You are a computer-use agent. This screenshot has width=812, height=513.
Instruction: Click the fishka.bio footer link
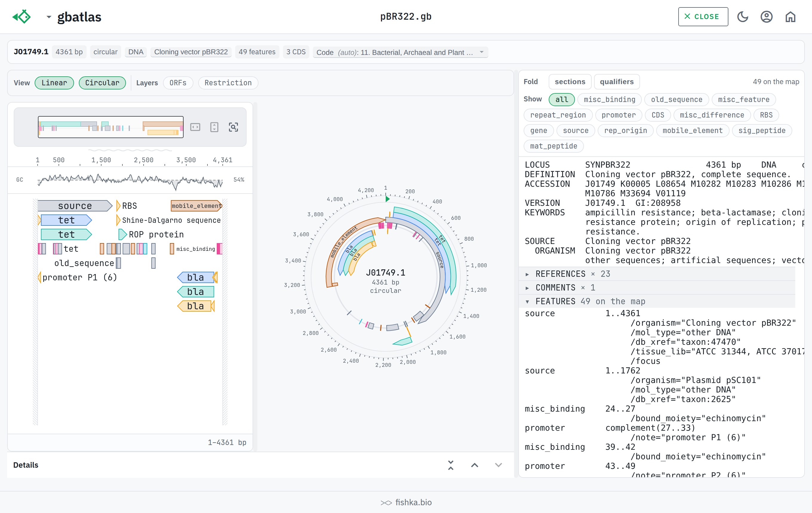pyautogui.click(x=406, y=503)
